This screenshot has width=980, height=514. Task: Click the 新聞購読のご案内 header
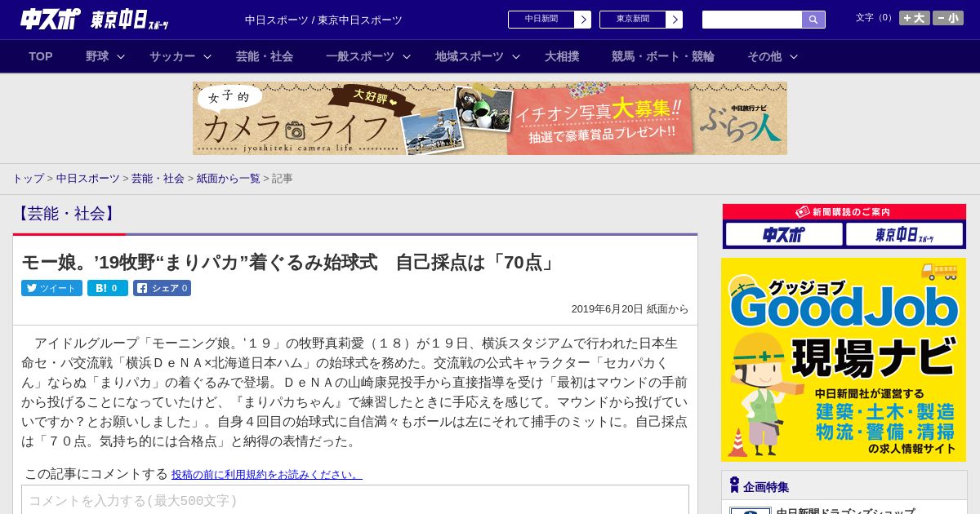click(x=844, y=211)
